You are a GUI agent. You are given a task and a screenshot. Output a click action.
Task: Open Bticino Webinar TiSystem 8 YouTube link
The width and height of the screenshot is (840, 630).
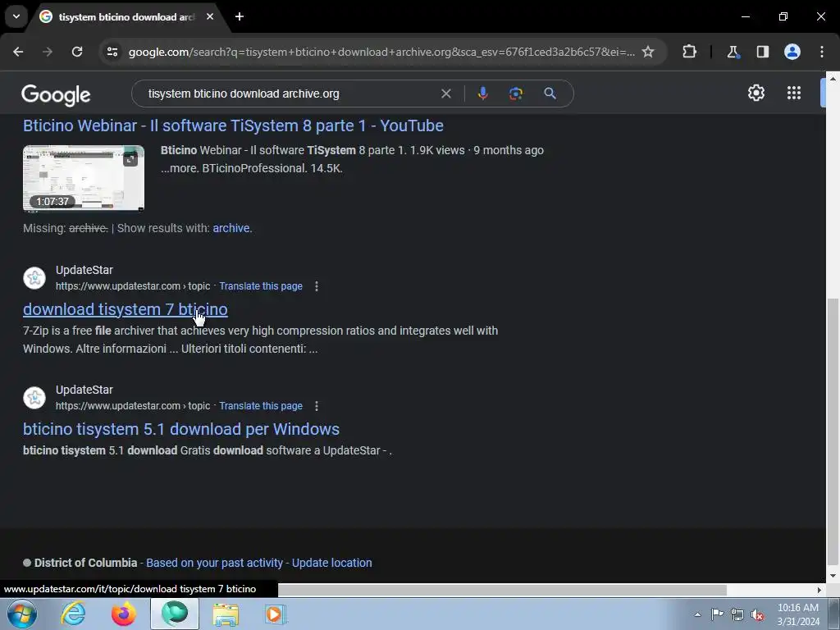(x=233, y=126)
